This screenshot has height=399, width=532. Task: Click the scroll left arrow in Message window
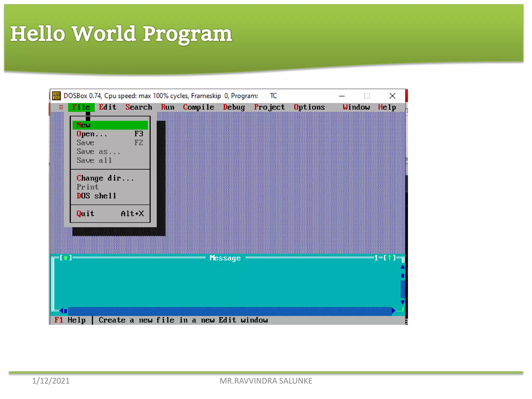coord(62,311)
